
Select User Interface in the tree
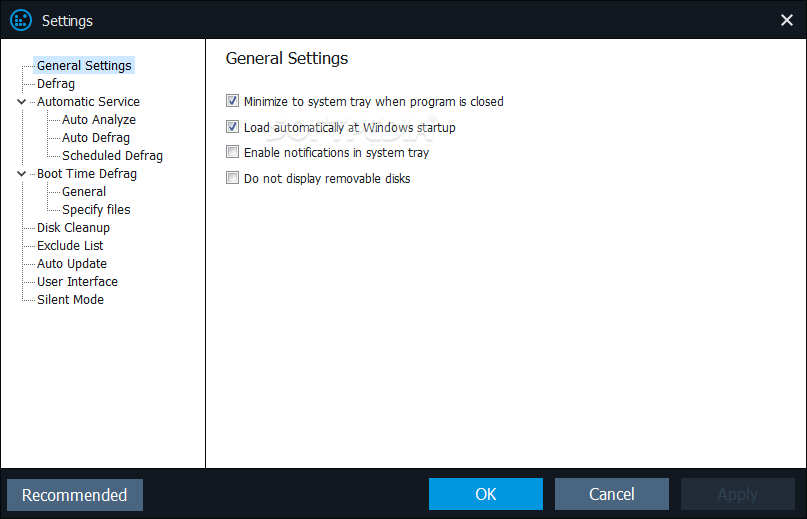tap(77, 282)
